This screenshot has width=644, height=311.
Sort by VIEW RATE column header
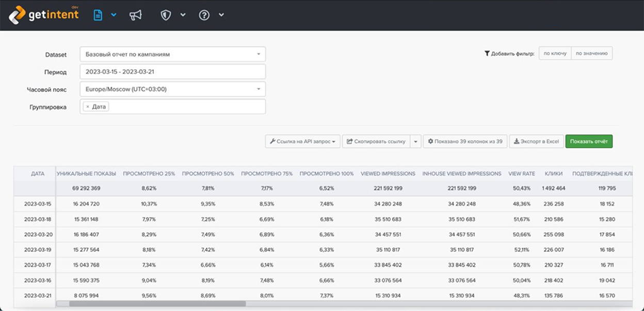tap(522, 174)
